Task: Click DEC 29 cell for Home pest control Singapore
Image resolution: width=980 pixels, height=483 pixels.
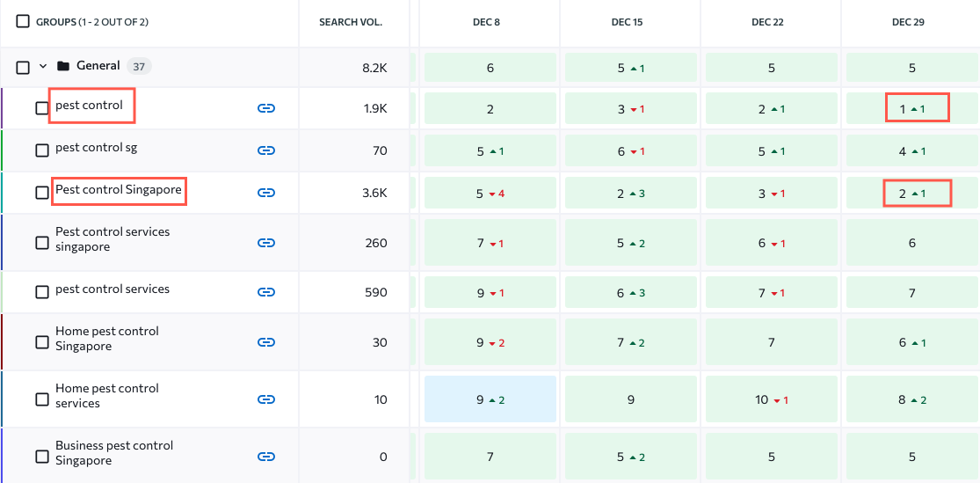Action: click(911, 342)
